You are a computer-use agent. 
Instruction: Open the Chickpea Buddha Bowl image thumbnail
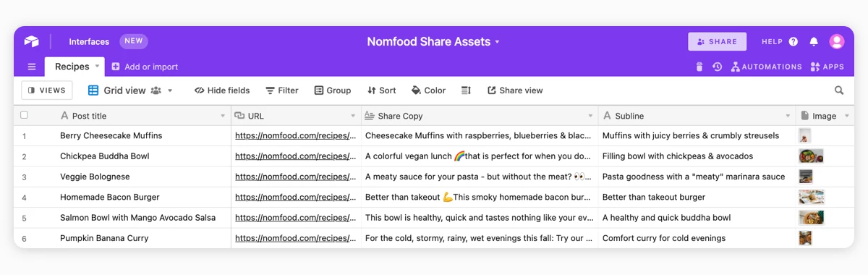coord(811,156)
